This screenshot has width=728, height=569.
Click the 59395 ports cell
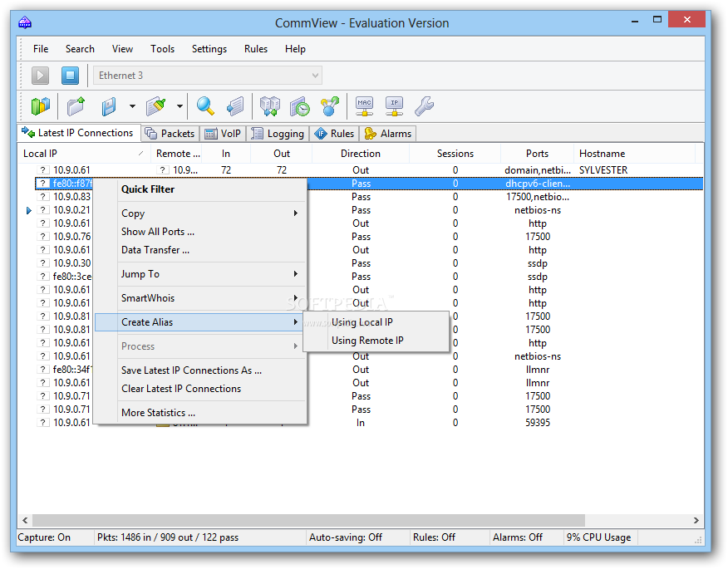pos(537,423)
